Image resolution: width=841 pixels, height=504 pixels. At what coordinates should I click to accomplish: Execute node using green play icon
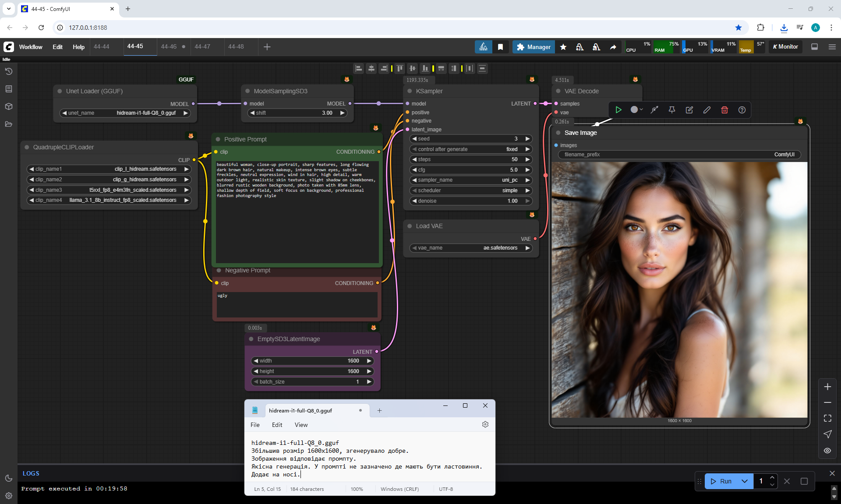[618, 110]
